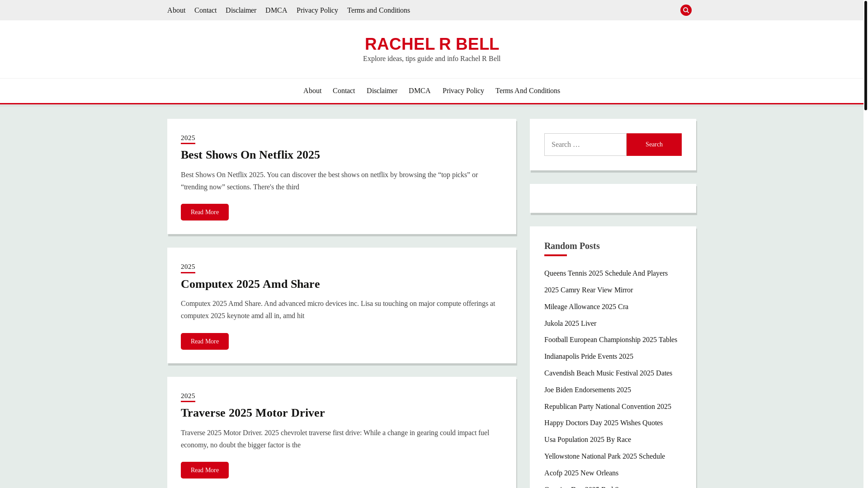The image size is (868, 488).
Task: Read More for Best Shows On Netflix
Action: coord(205,212)
